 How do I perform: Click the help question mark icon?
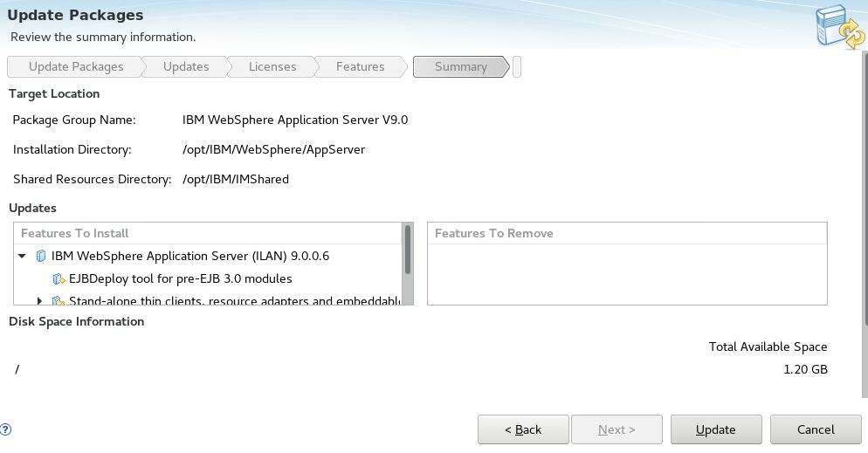pos(5,429)
